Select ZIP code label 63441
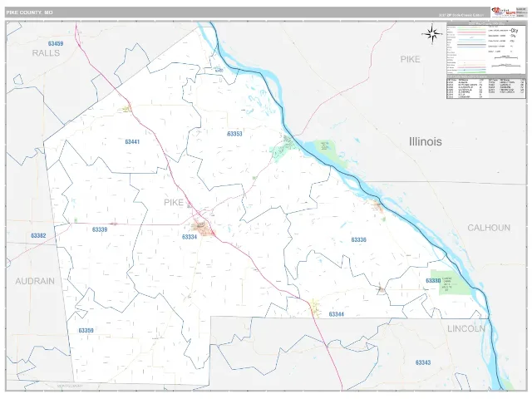532x399 pixels. click(132, 142)
